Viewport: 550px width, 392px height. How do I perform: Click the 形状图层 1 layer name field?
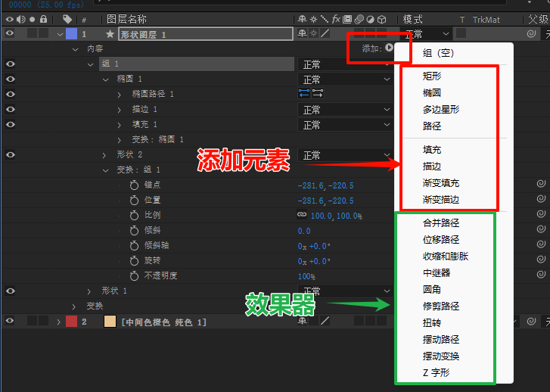click(206, 34)
